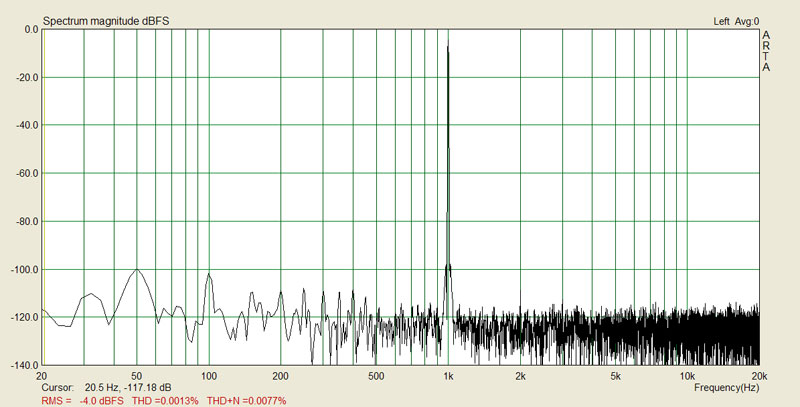Click the 200 x-axis label
The height and width of the screenshot is (407, 800).
coord(281,376)
